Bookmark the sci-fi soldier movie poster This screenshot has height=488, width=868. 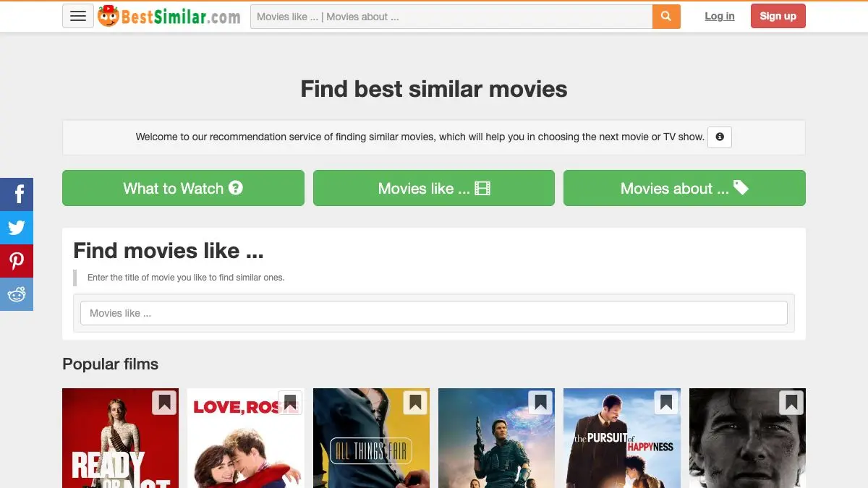coord(540,403)
